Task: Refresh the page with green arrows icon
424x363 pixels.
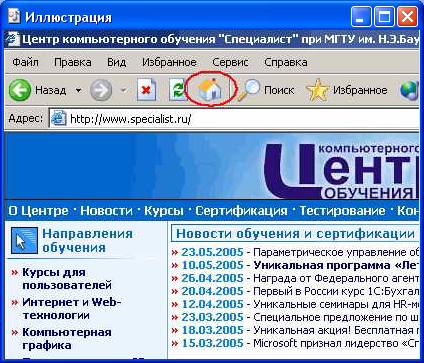Action: (x=177, y=89)
